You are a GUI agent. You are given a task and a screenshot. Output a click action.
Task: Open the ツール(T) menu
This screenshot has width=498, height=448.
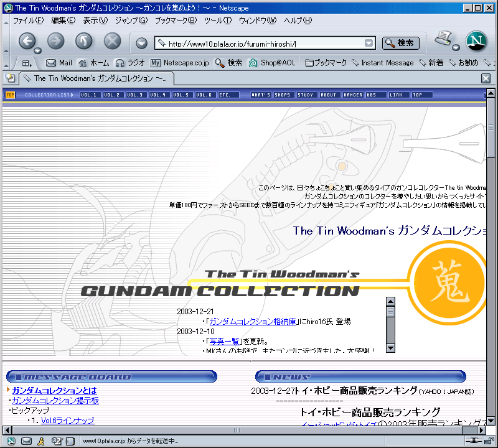click(218, 21)
